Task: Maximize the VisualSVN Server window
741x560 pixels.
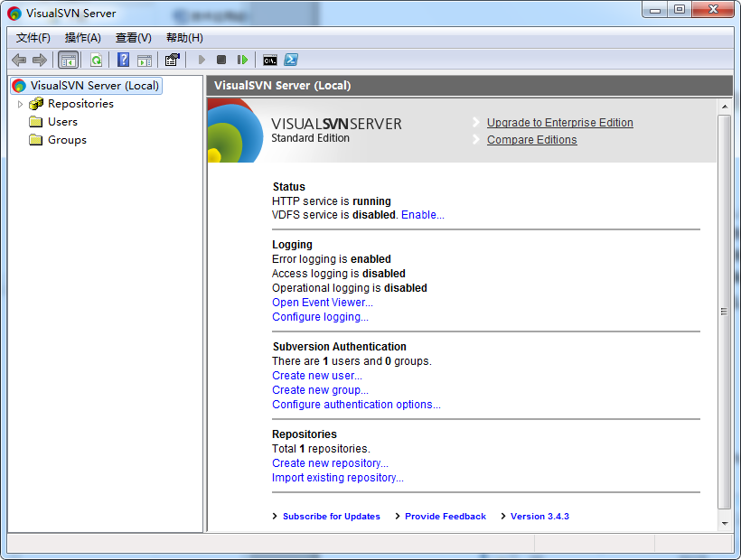Action: point(680,10)
